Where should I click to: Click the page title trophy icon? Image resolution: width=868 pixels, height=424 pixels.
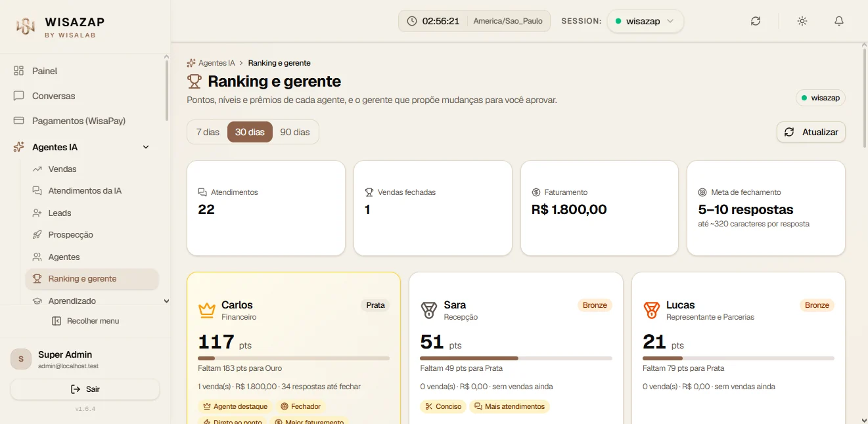[x=194, y=81]
